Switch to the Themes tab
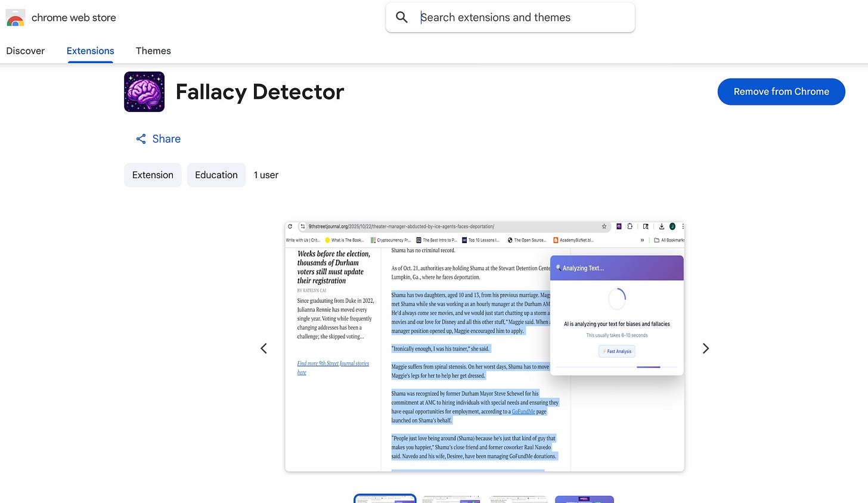The height and width of the screenshot is (503, 868). 153,51
